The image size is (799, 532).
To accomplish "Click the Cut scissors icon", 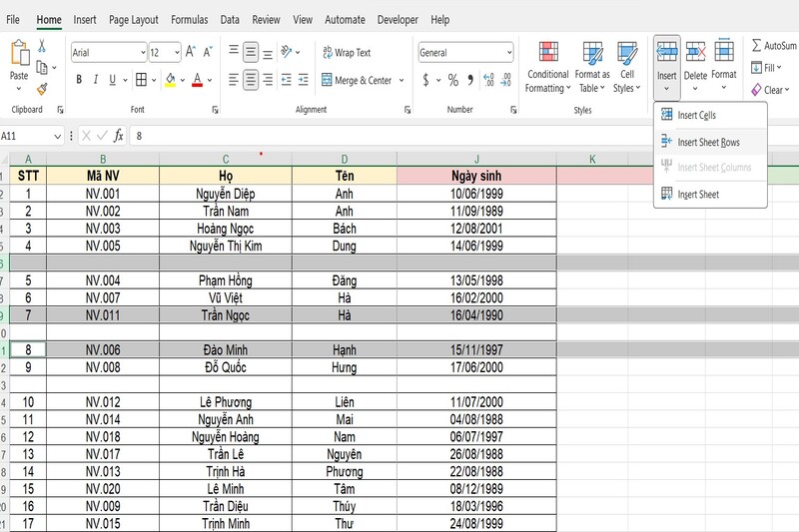I will tap(42, 46).
